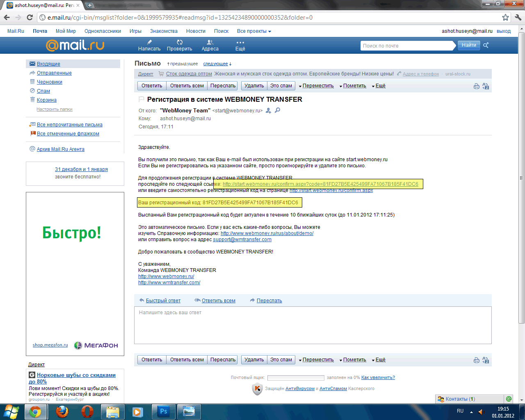Screen dimensions: 525x420
Task: Open Firefox from the taskbar
Action: (62, 411)
